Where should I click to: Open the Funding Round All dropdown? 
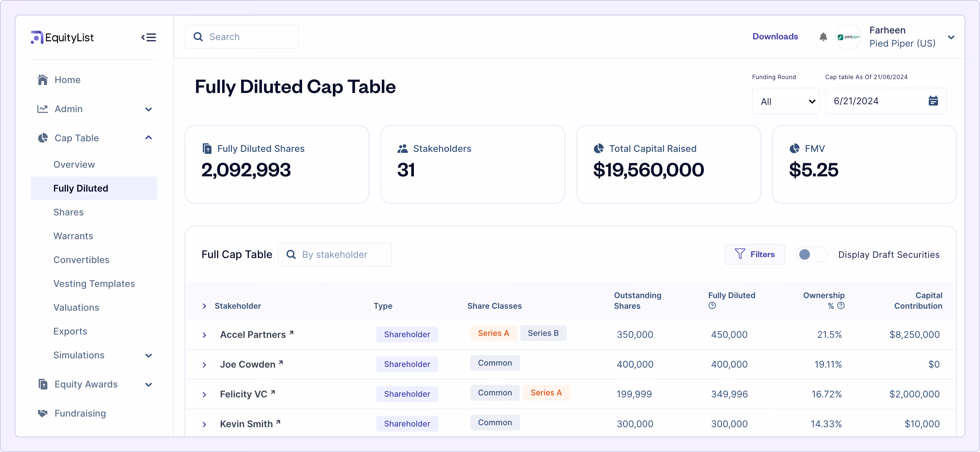(x=785, y=101)
